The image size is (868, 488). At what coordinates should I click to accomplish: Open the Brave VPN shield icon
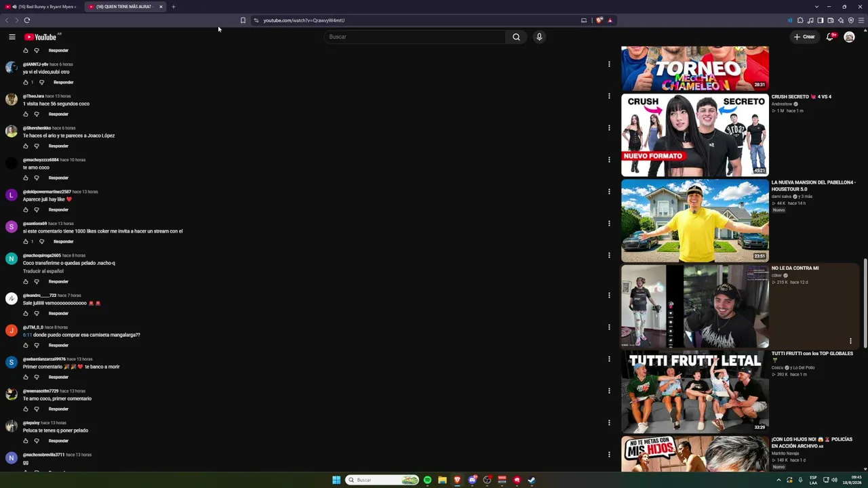point(851,20)
